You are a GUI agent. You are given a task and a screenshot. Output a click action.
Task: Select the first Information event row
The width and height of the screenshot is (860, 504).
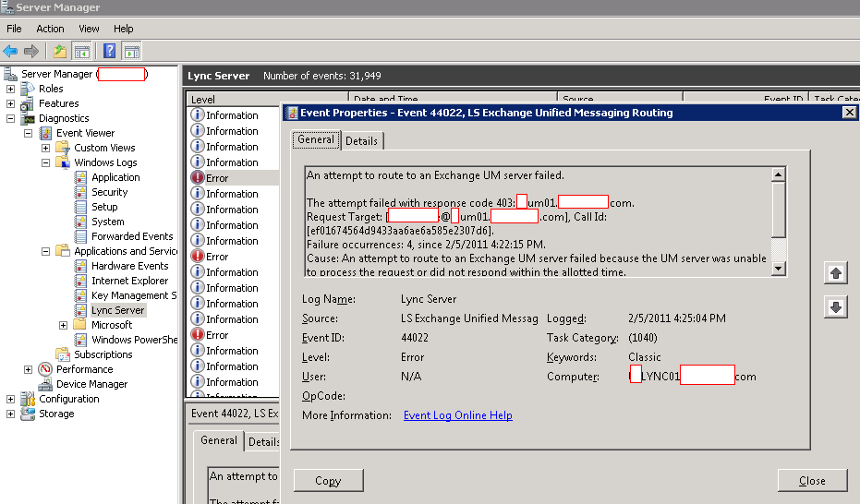click(x=234, y=115)
